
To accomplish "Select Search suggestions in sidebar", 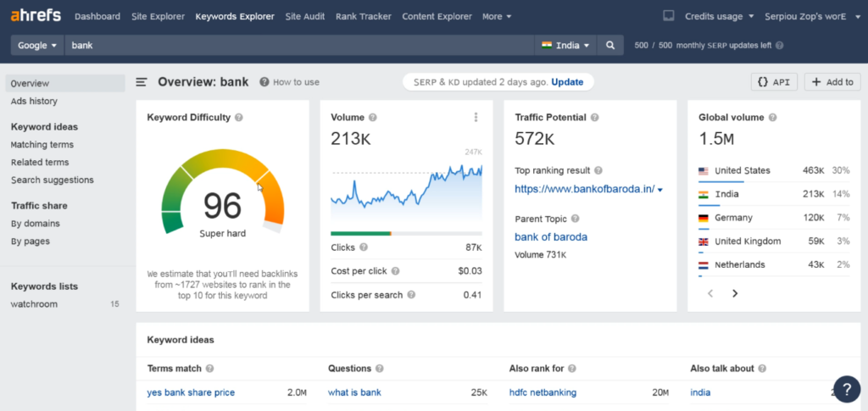I will (x=53, y=180).
